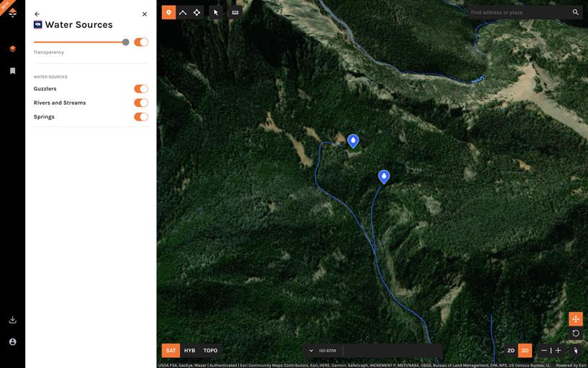Image resolution: width=588 pixels, height=368 pixels.
Task: Adjust the Transparency slider handle
Action: coord(125,42)
